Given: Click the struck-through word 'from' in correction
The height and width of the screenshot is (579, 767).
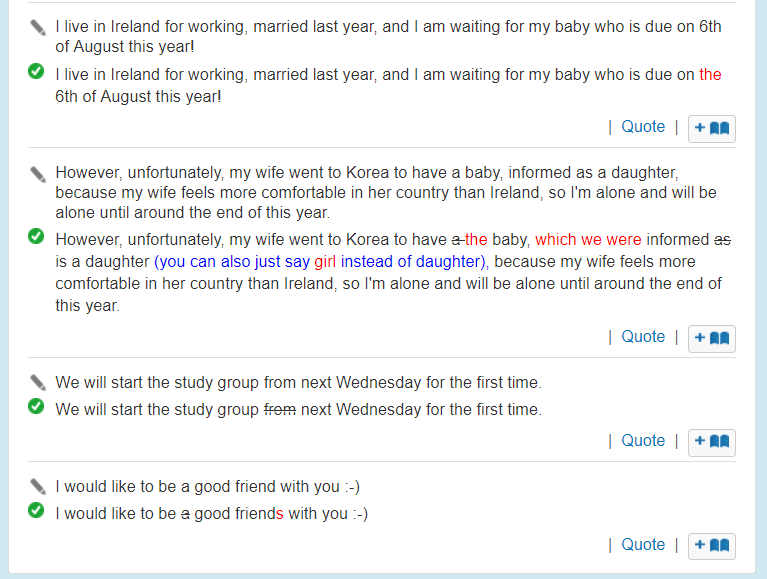Looking at the screenshot, I should tap(279, 409).
